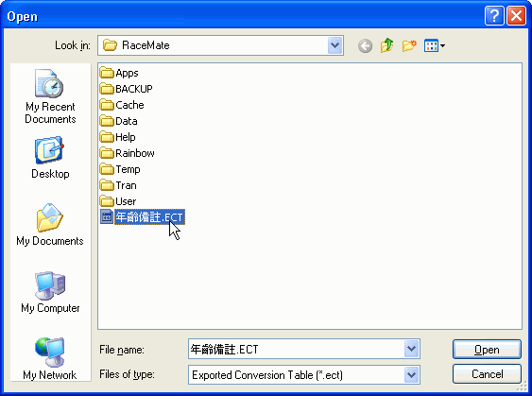This screenshot has height=396, width=532.
Task: Select the Rainbow folder
Action: pyautogui.click(x=128, y=153)
